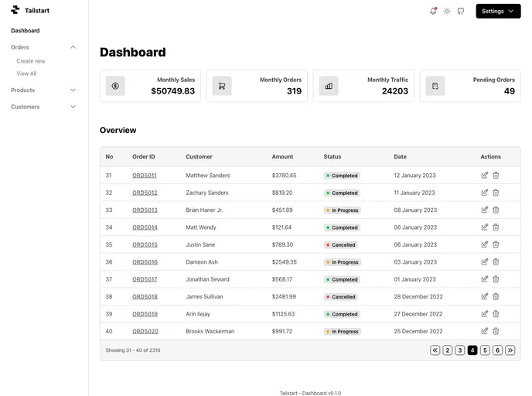
Task: Open order link ORD5015
Action: point(145,244)
